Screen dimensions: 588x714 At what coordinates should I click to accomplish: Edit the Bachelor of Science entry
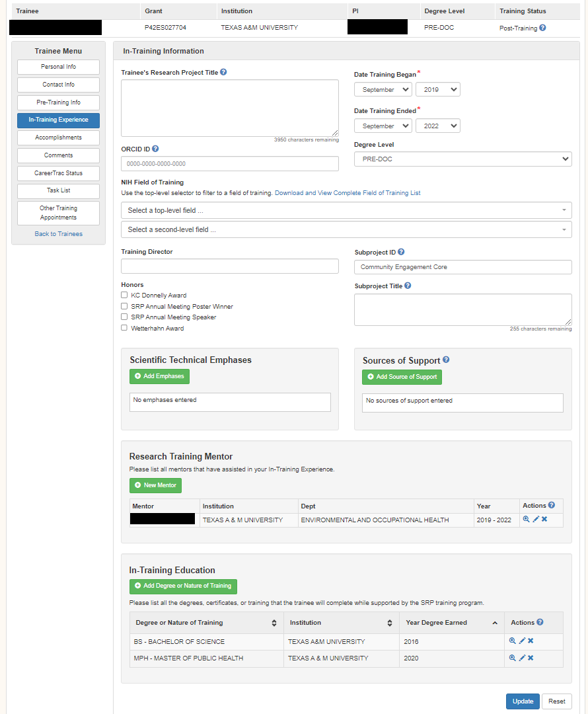[522, 641]
